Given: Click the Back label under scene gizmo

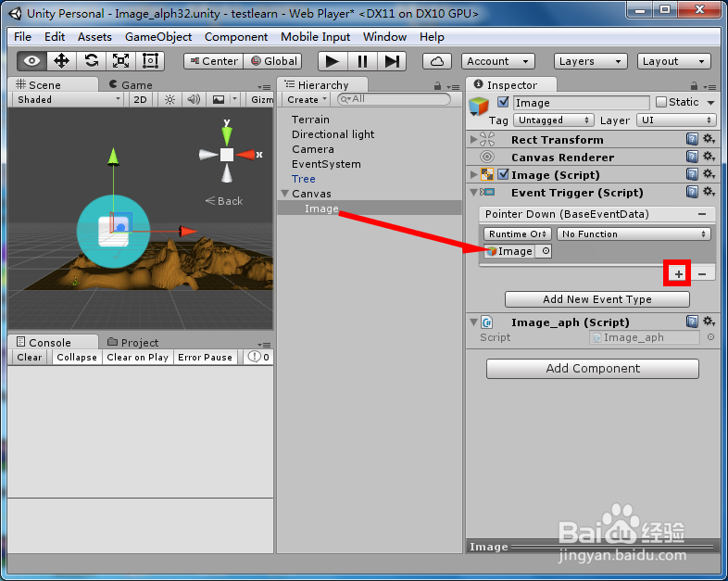Looking at the screenshot, I should (224, 201).
